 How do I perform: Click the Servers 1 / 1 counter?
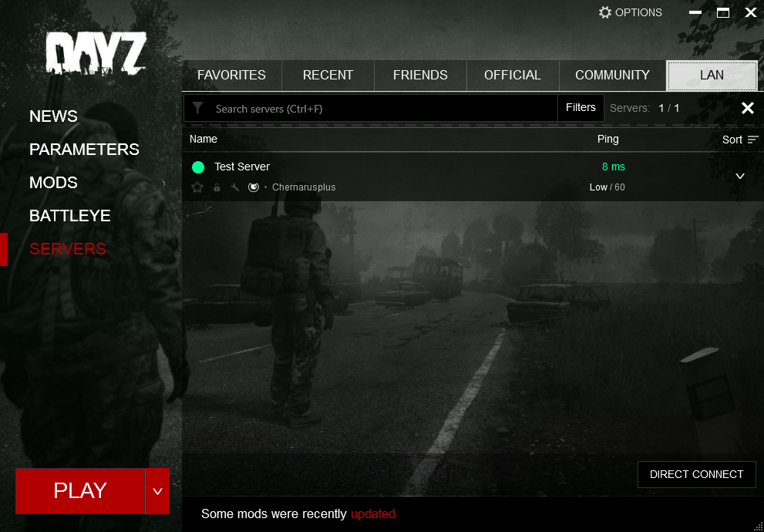(x=645, y=108)
